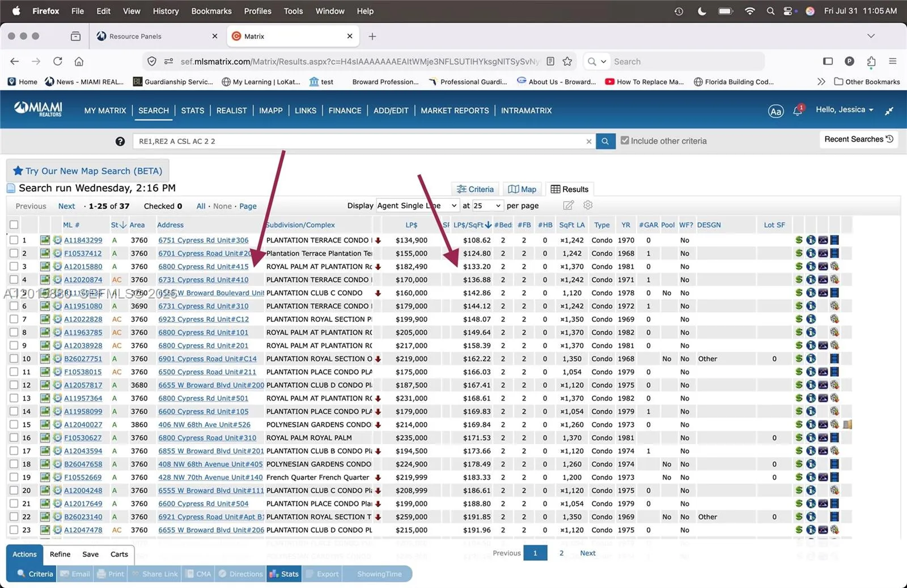The width and height of the screenshot is (907, 588).
Task: Open photo icon for listing A11843299
Action: (x=45, y=240)
